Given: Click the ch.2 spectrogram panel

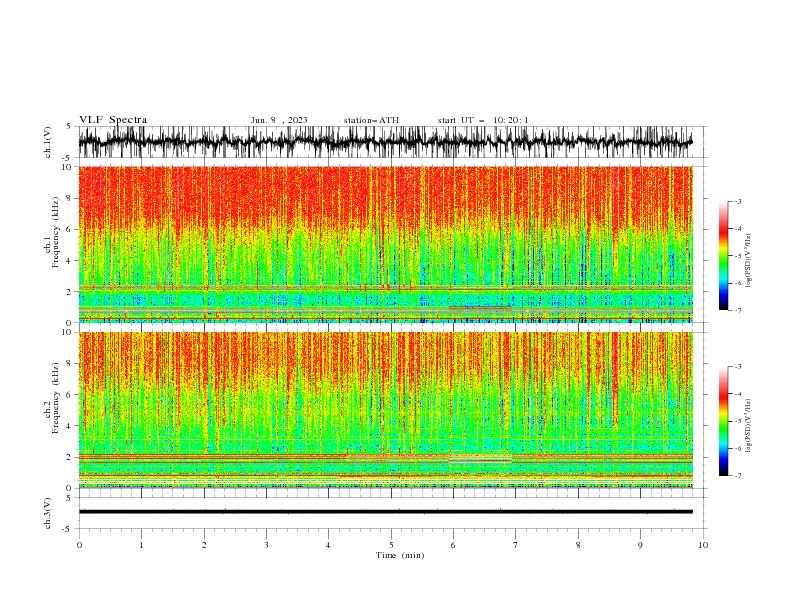Looking at the screenshot, I should coord(385,410).
